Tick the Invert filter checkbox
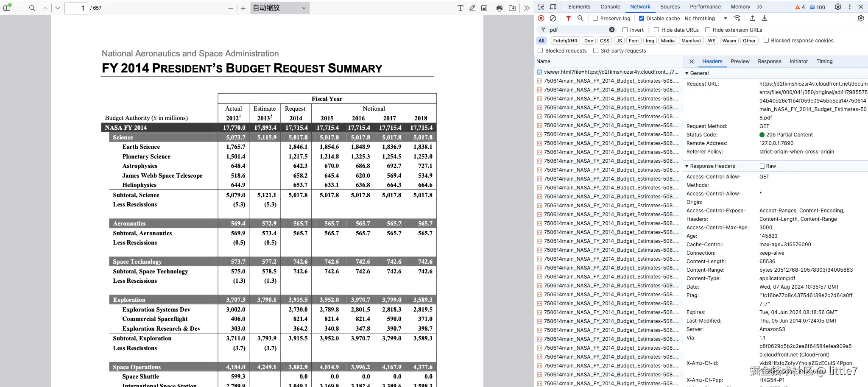This screenshot has height=387, width=868. click(625, 30)
